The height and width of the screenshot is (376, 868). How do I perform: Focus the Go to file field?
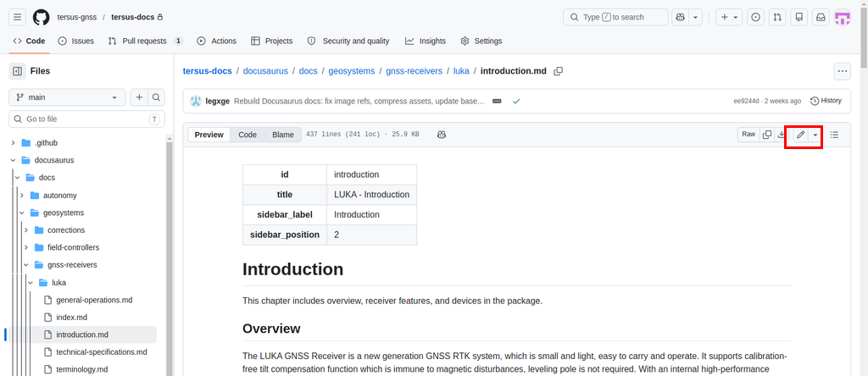point(86,119)
